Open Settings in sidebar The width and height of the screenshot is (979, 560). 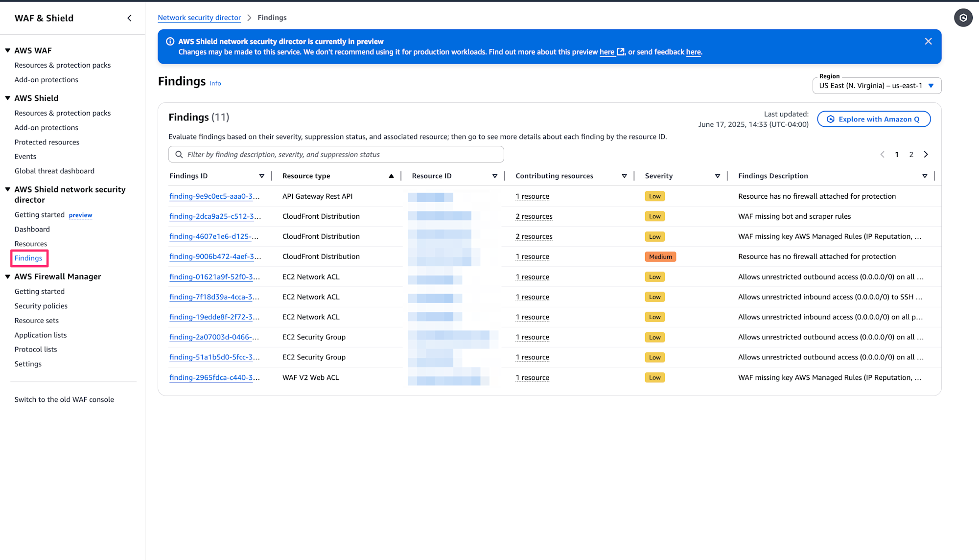pos(28,364)
